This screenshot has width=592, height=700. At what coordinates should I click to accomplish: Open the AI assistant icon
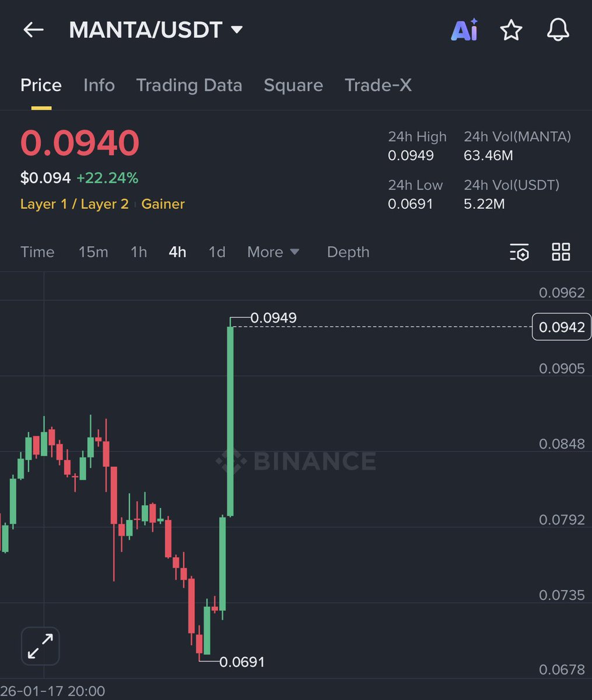pos(464,30)
